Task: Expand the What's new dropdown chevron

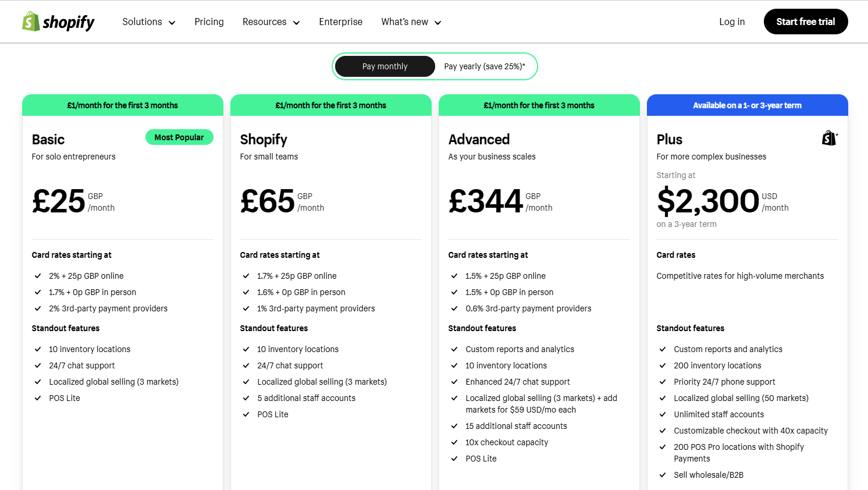Action: tap(438, 23)
